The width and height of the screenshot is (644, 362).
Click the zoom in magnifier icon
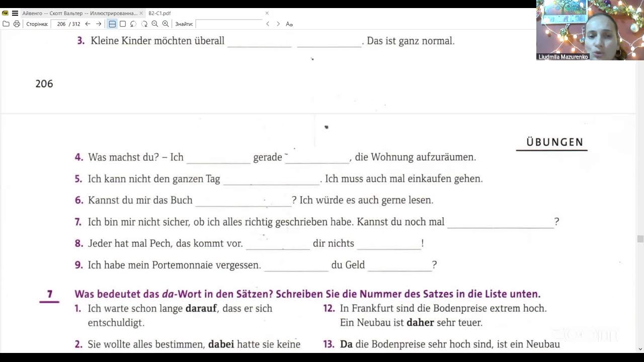click(166, 24)
